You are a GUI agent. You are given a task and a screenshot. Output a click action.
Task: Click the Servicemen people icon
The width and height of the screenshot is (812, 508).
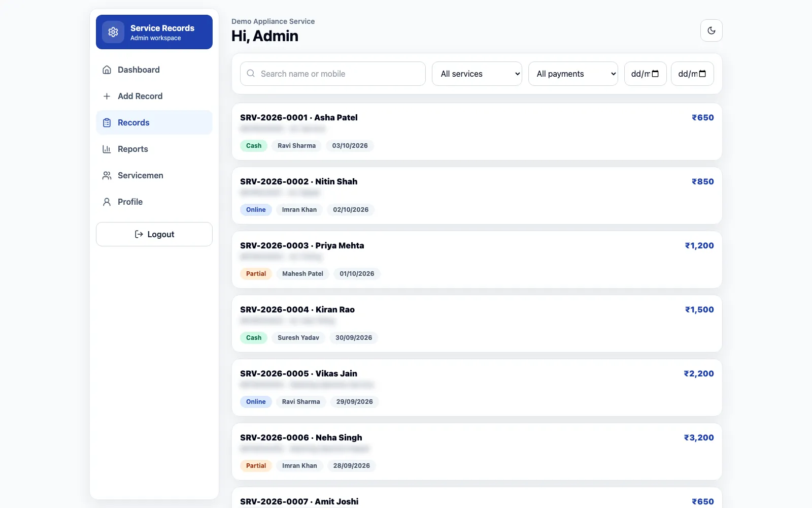107,175
